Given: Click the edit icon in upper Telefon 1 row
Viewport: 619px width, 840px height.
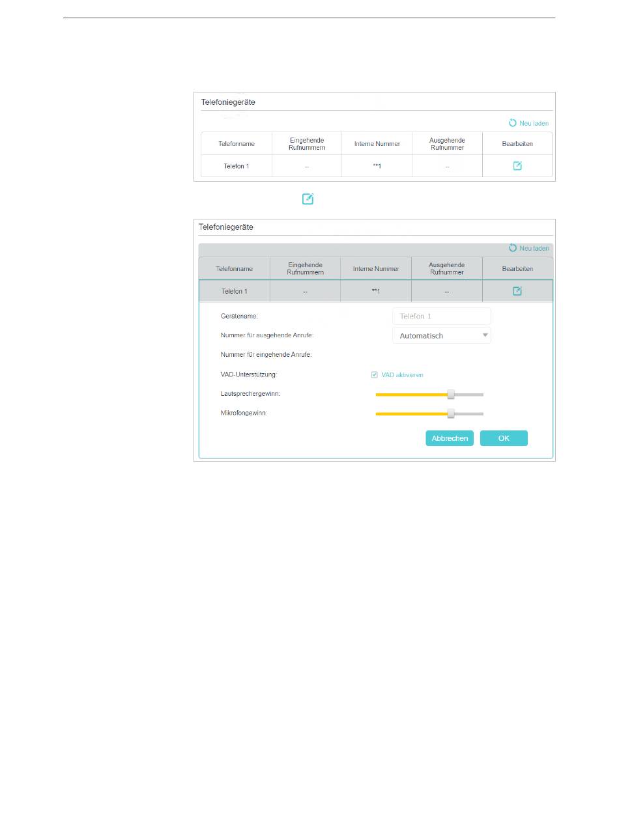Looking at the screenshot, I should pos(517,166).
